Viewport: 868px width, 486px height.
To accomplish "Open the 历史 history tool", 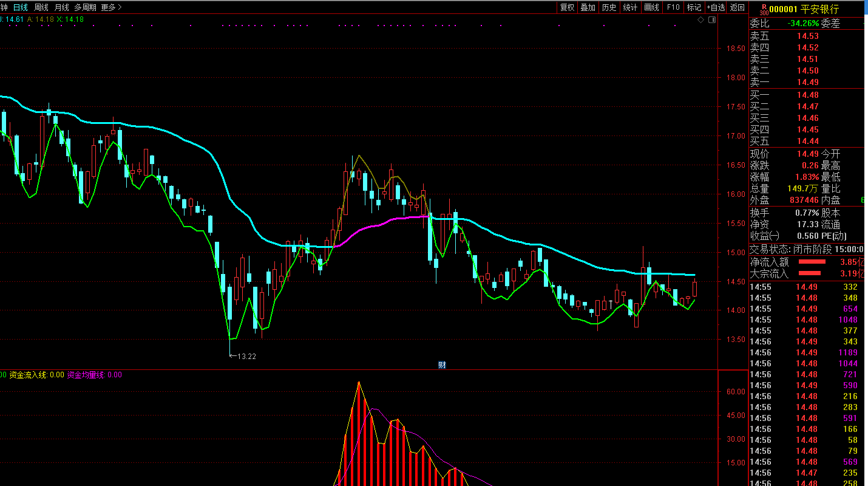I will 609,7.
